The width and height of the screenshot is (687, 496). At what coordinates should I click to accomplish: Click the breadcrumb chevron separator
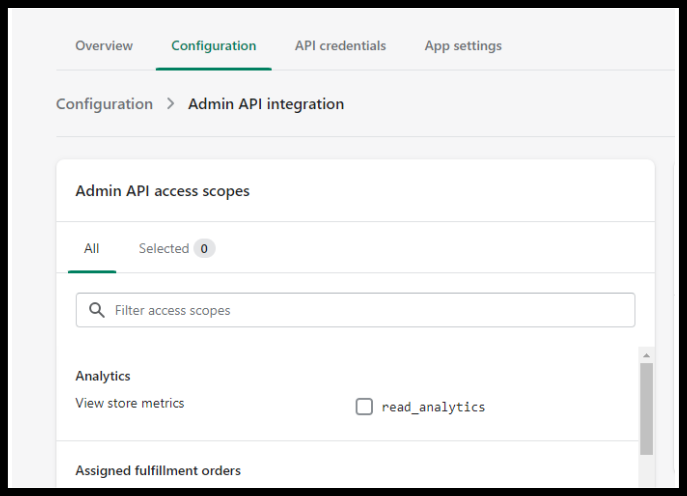[x=170, y=104]
